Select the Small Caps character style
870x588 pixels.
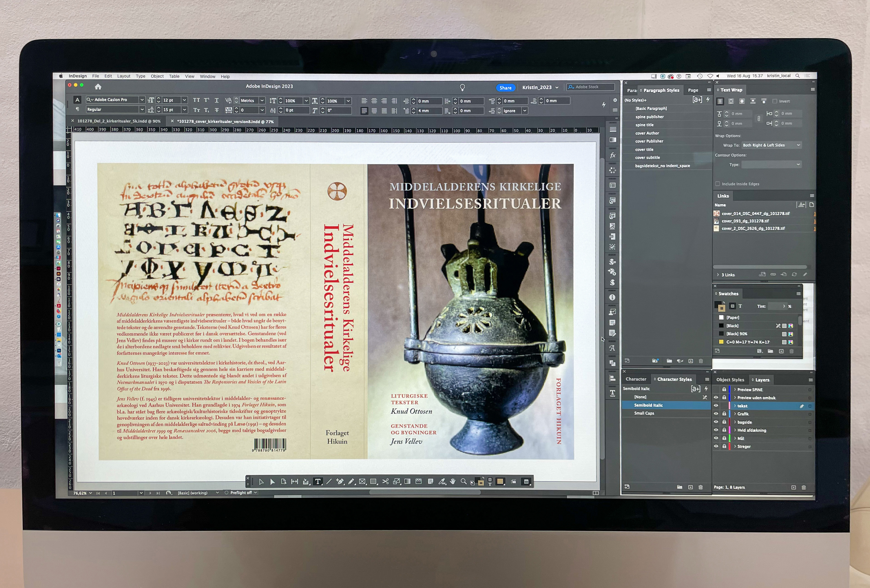point(666,414)
